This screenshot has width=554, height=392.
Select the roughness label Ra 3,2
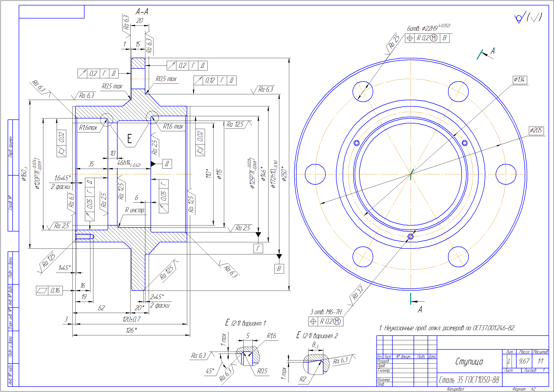pyautogui.click(x=358, y=292)
